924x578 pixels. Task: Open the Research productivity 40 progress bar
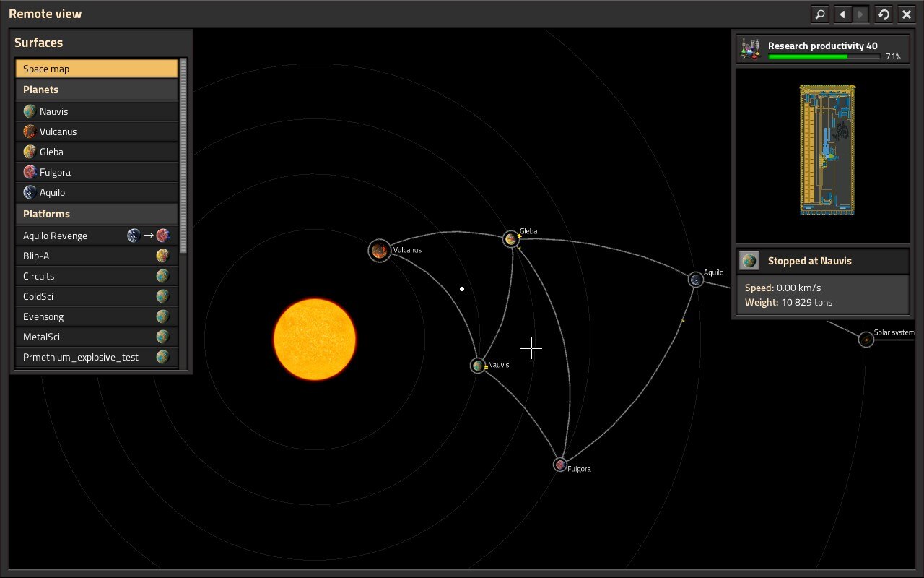(x=824, y=56)
